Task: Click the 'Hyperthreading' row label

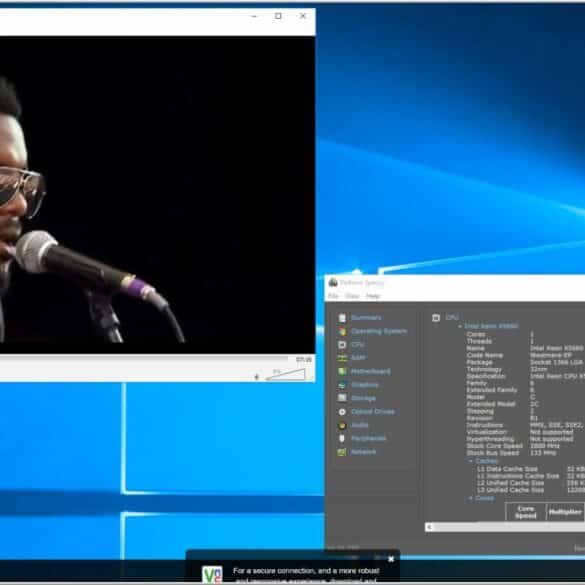Action: pyautogui.click(x=490, y=439)
